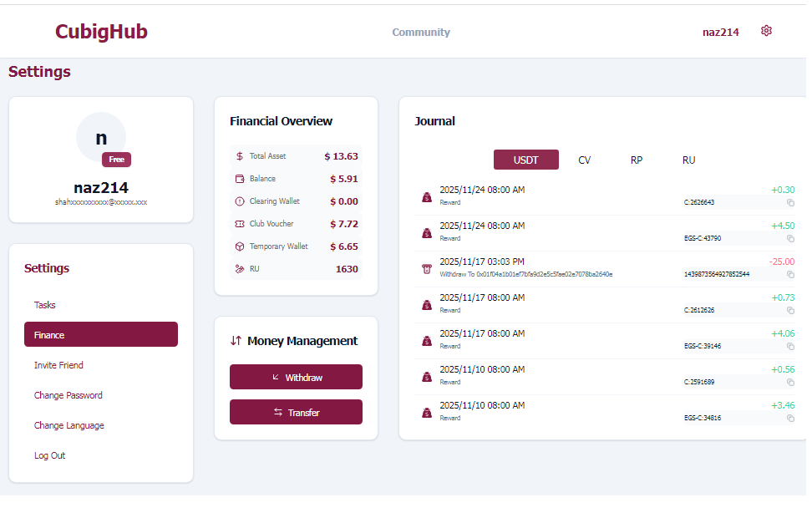
Task: Open Invite Friend in settings menu
Action: (x=58, y=365)
